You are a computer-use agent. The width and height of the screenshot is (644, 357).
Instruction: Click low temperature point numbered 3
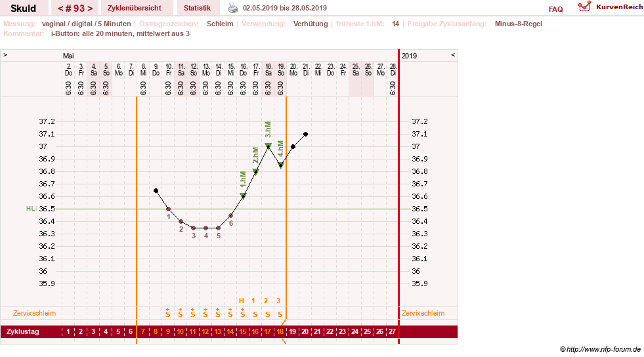point(194,228)
